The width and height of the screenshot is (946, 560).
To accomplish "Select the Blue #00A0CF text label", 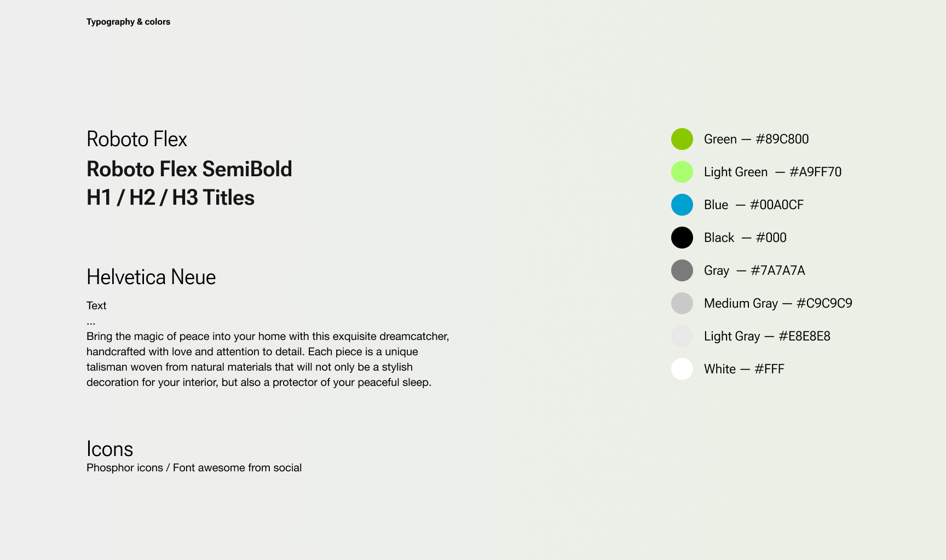I will [753, 205].
